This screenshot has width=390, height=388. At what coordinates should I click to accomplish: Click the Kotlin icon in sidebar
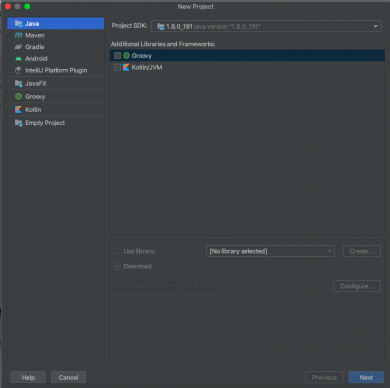tap(18, 110)
